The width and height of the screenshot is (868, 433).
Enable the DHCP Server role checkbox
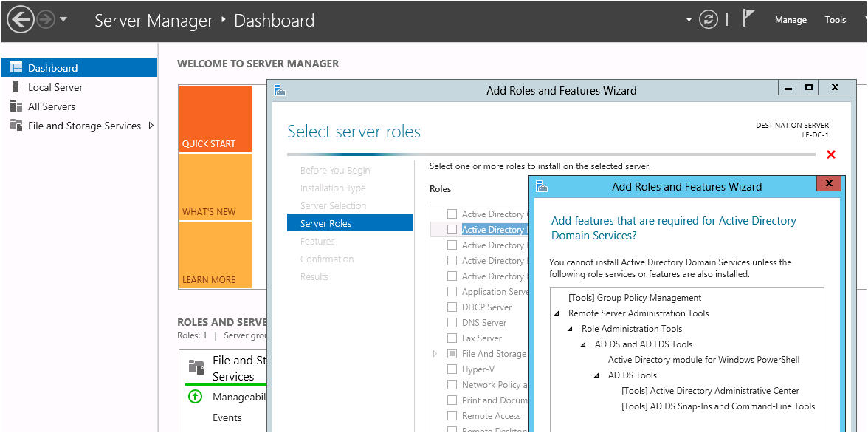coord(454,307)
